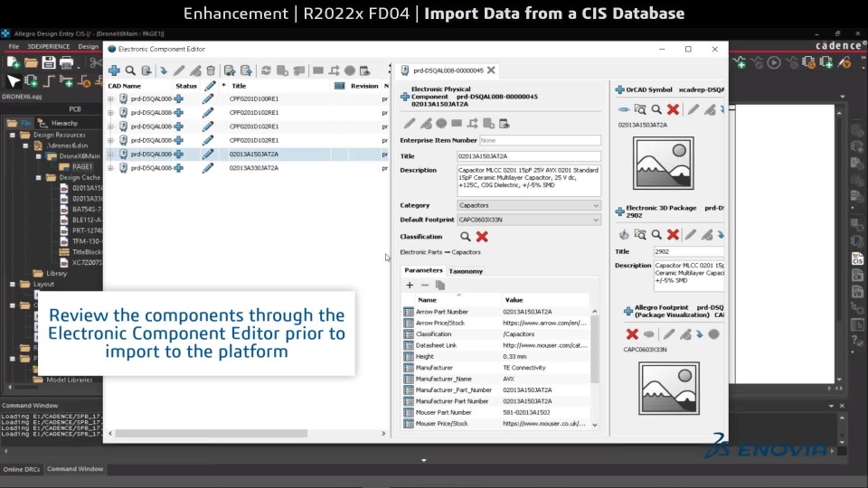
Task: Collapse the DroneX6Main tree node
Action: point(38,156)
